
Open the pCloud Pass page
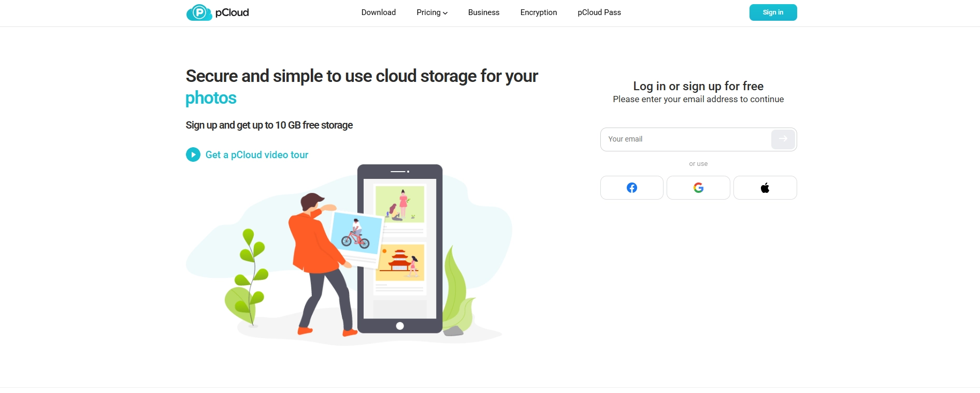(599, 12)
